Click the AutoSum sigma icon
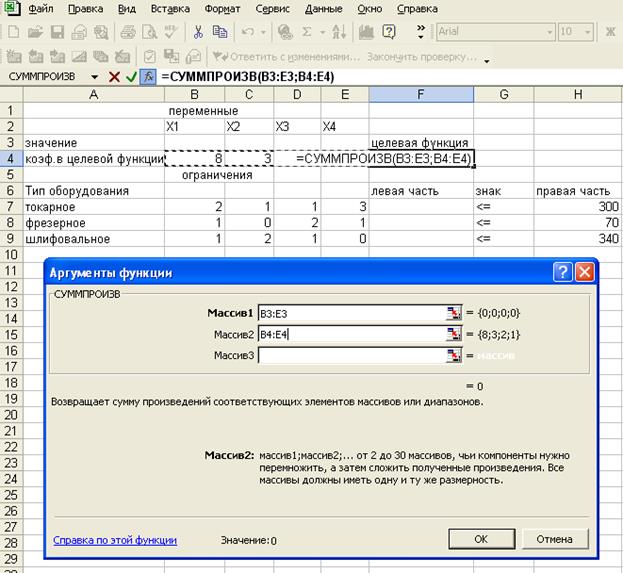Screen dimensions: 623x573 pyautogui.click(x=308, y=32)
